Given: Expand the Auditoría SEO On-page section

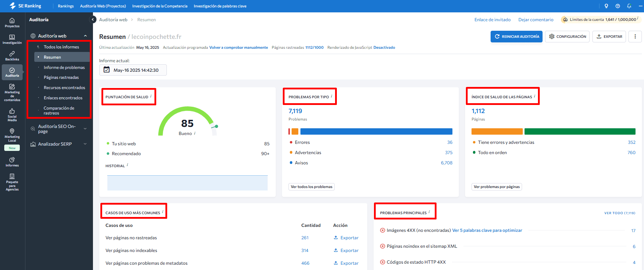Looking at the screenshot, I should click(85, 129).
